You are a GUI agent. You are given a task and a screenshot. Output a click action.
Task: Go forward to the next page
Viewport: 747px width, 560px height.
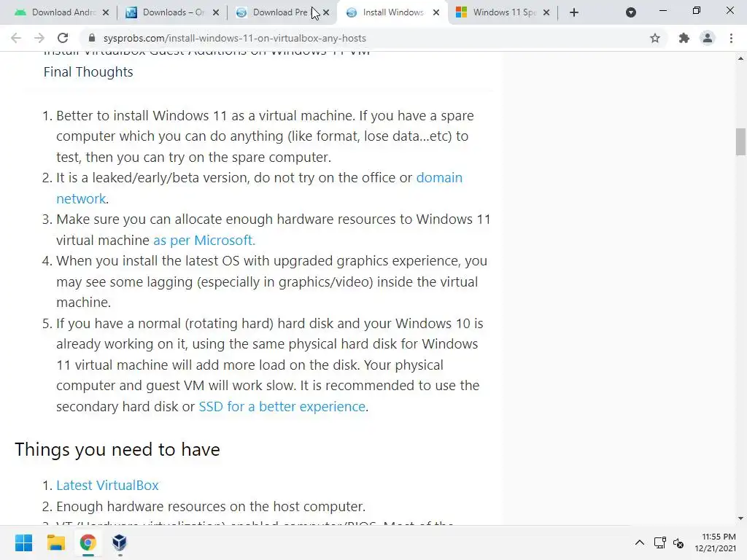[39, 38]
